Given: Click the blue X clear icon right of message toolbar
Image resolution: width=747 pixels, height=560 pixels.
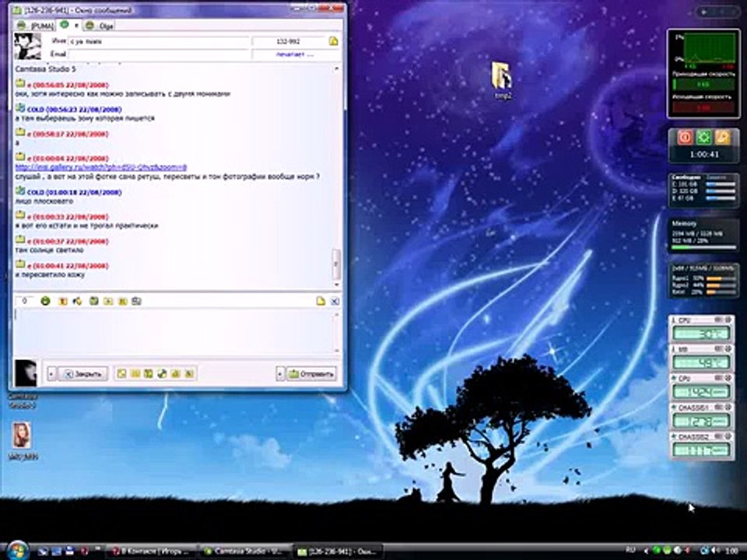Looking at the screenshot, I should [x=335, y=301].
